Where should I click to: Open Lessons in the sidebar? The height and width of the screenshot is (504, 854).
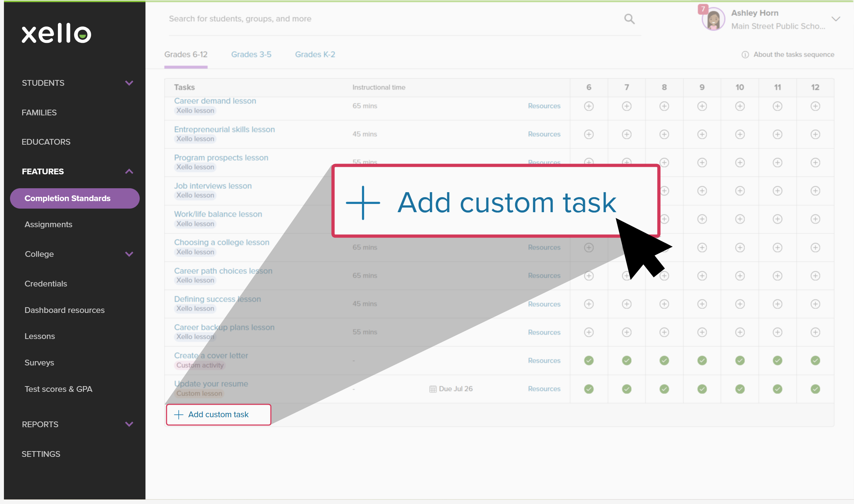(x=40, y=336)
